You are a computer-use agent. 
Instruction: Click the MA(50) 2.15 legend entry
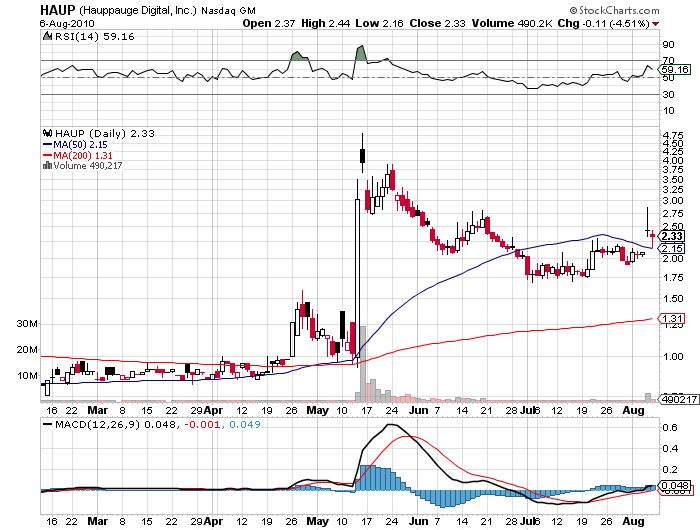80,145
